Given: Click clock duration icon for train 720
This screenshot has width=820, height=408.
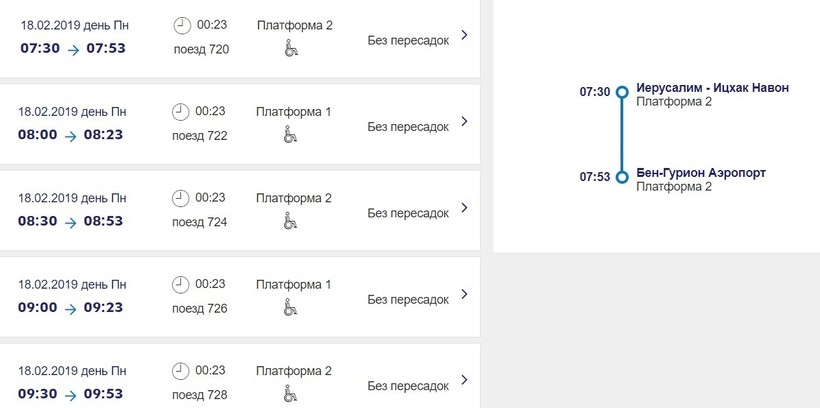Looking at the screenshot, I should (x=181, y=27).
